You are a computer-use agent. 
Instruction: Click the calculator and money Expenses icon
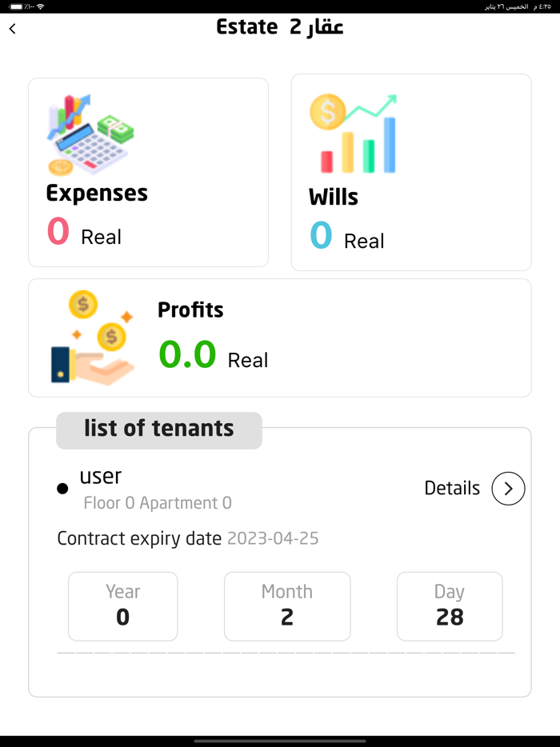pos(90,134)
